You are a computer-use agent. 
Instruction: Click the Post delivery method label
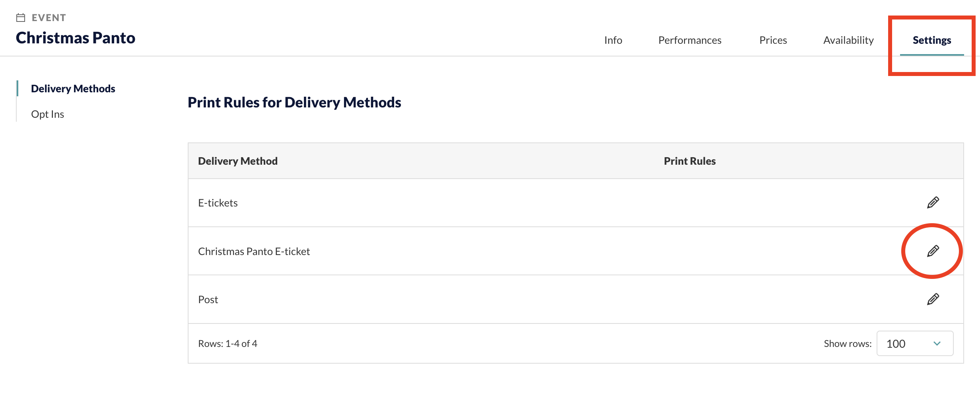(x=208, y=300)
